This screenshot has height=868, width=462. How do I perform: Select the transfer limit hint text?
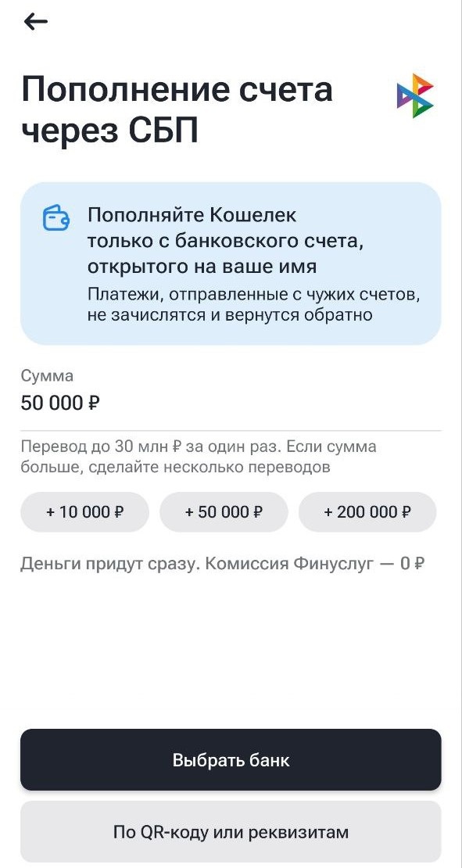(x=198, y=457)
